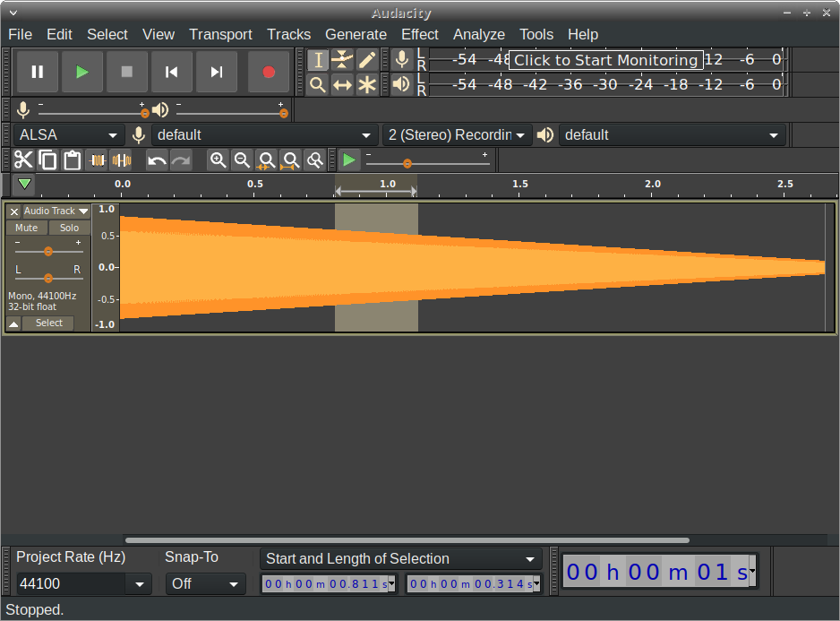
Task: Mute the Audio Track
Action: tap(26, 228)
